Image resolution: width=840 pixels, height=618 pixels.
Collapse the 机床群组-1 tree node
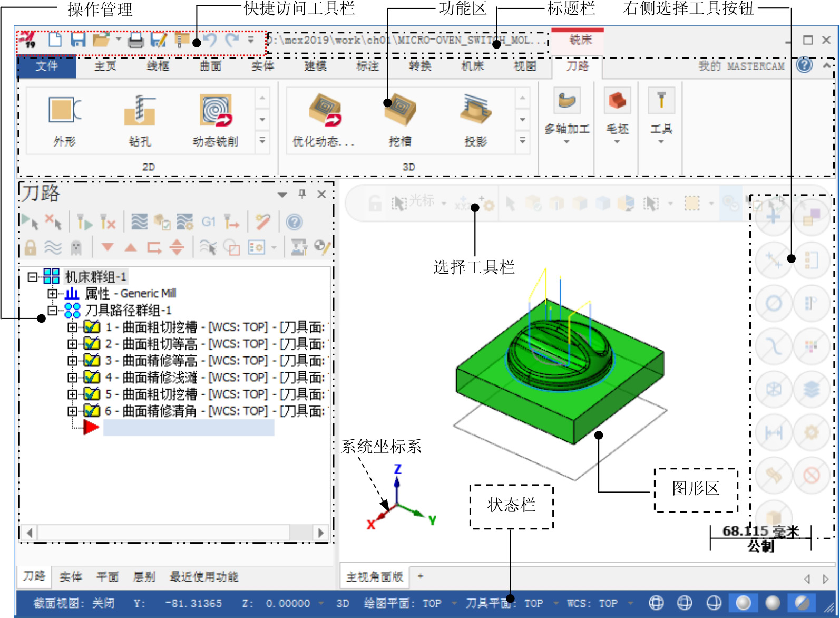coord(33,276)
